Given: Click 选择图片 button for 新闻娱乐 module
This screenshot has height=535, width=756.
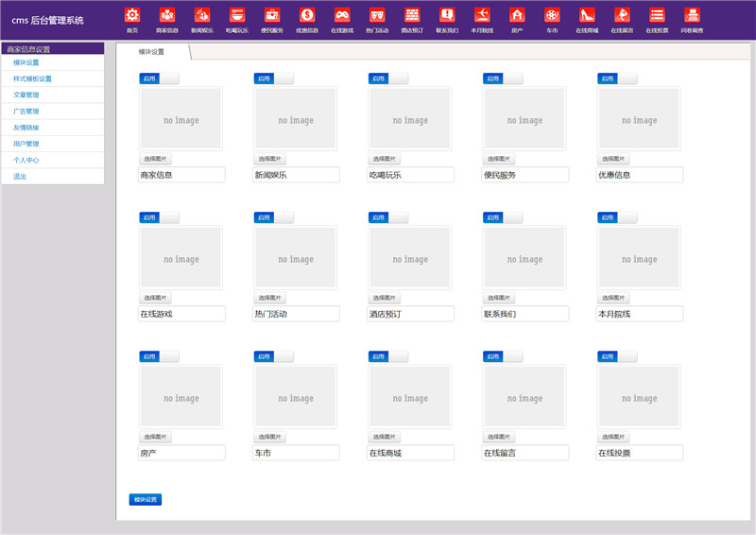Looking at the screenshot, I should click(269, 159).
